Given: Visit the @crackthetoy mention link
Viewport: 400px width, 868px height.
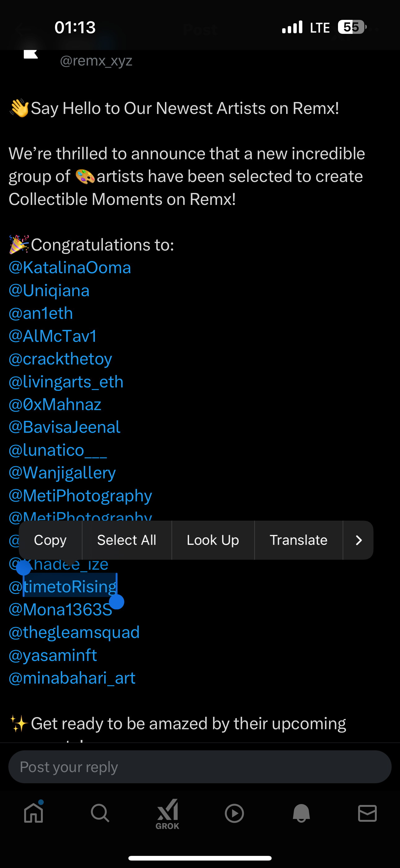Looking at the screenshot, I should point(60,359).
